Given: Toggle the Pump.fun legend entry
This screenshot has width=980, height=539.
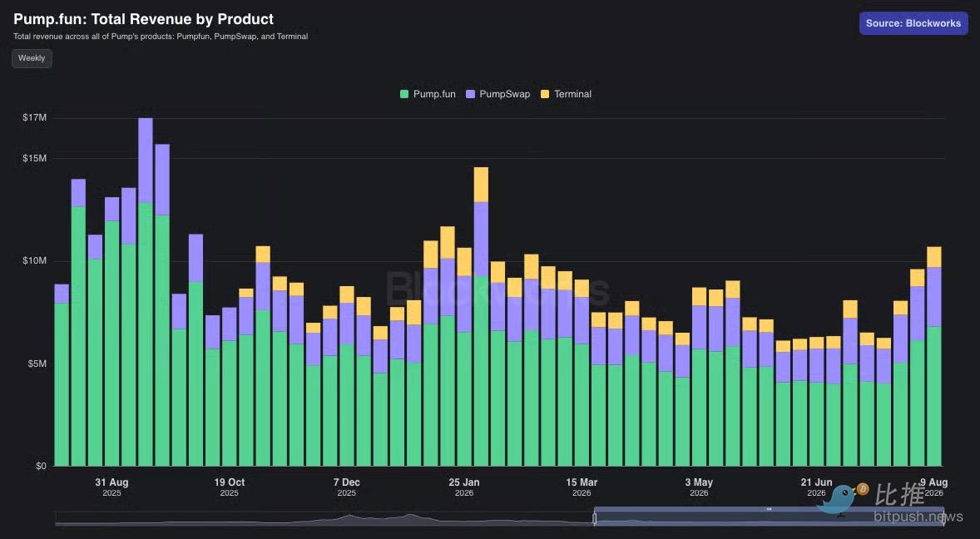Looking at the screenshot, I should (x=428, y=94).
